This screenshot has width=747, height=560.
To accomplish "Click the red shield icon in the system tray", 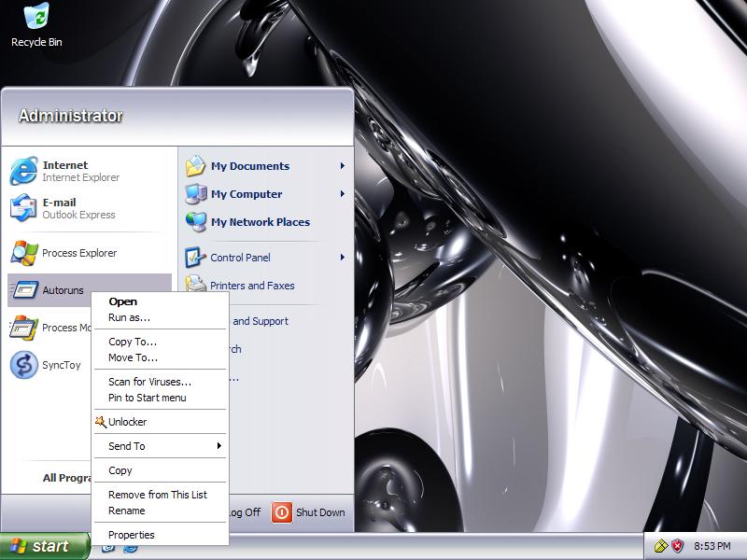I will point(677,546).
